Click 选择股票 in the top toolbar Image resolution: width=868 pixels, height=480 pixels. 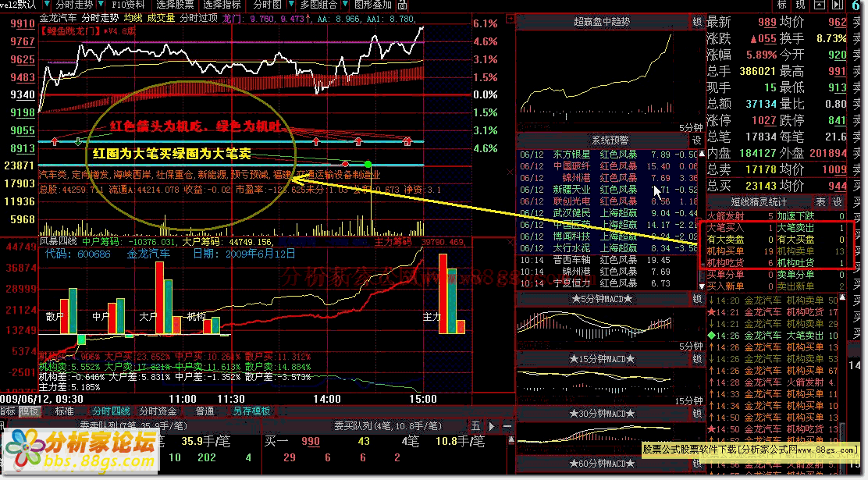(175, 5)
